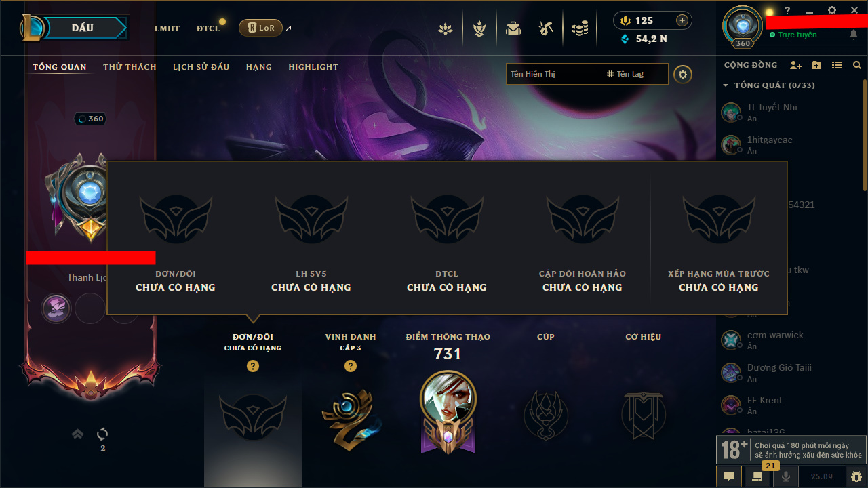This screenshot has height=488, width=868.
Task: Click the plus button beside RP balance
Action: (x=682, y=20)
